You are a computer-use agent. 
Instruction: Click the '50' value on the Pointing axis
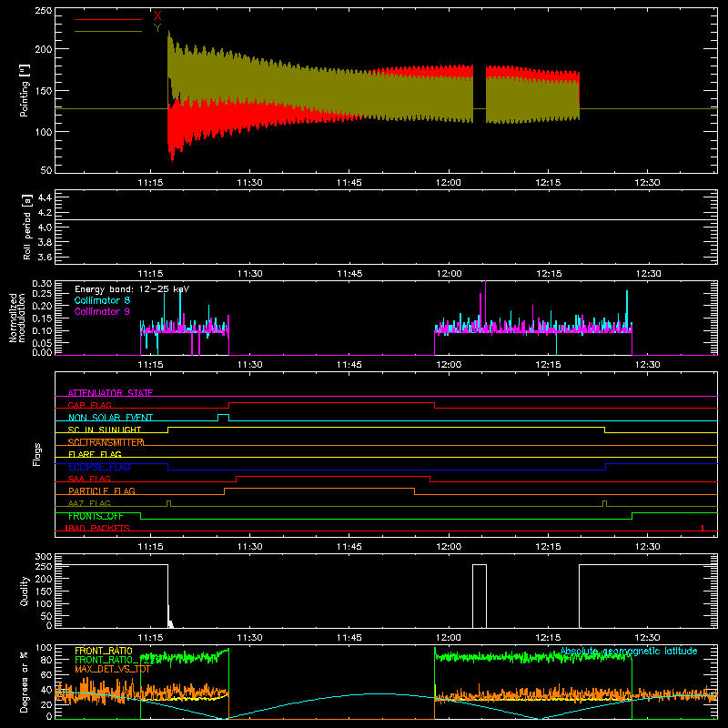tap(46, 170)
